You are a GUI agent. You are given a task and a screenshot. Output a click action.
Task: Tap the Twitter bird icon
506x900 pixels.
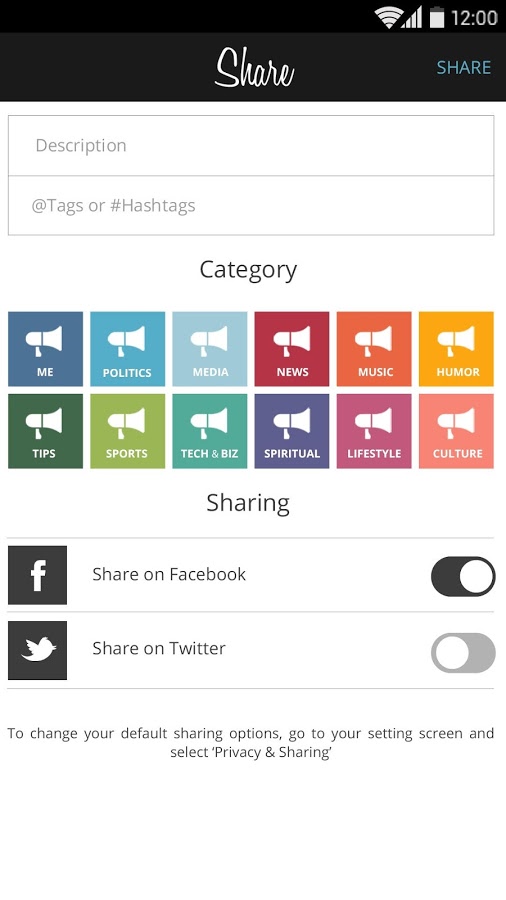[37, 650]
